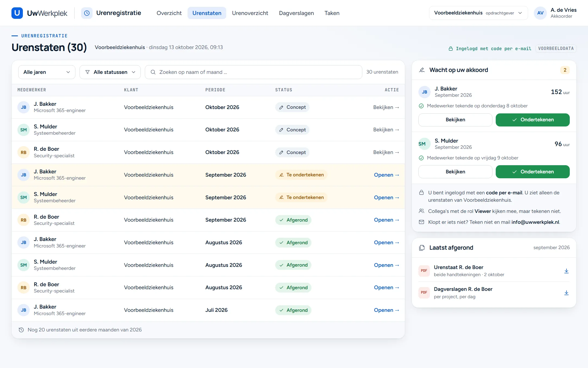
Task: Click Bekijken in S. Mulder's approval card
Action: tap(455, 172)
